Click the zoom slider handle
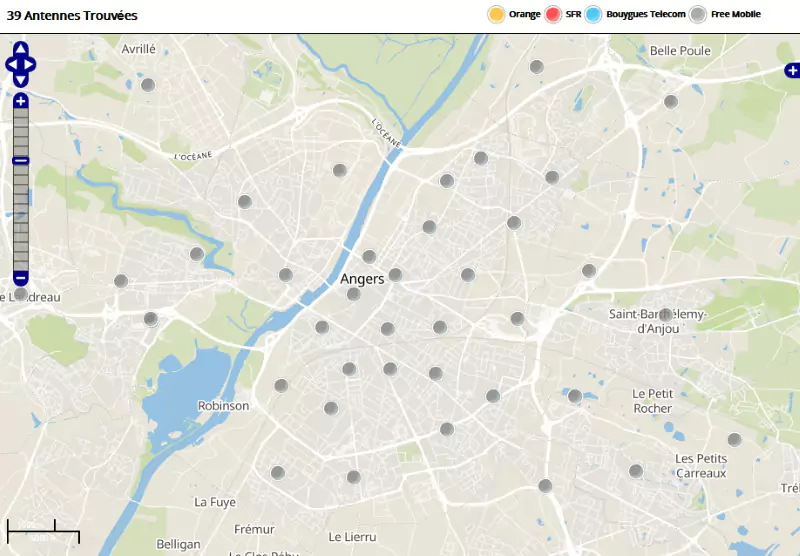The width and height of the screenshot is (800, 556). click(21, 161)
